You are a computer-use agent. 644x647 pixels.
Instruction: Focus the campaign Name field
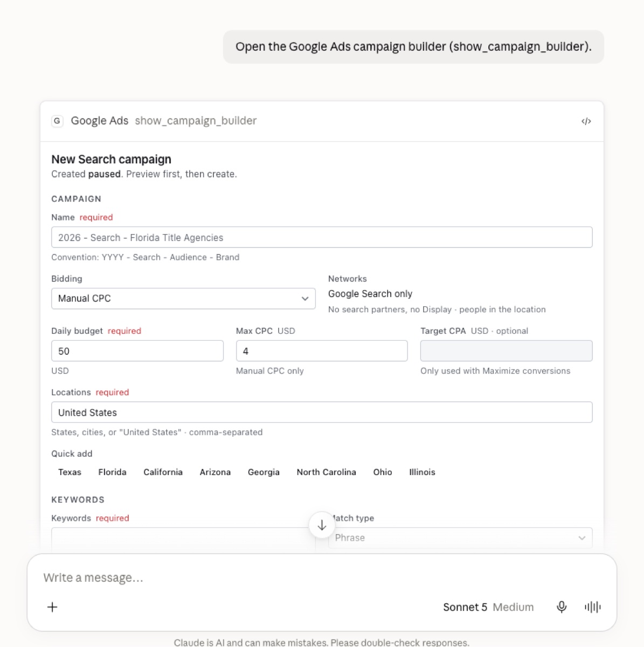pos(322,237)
